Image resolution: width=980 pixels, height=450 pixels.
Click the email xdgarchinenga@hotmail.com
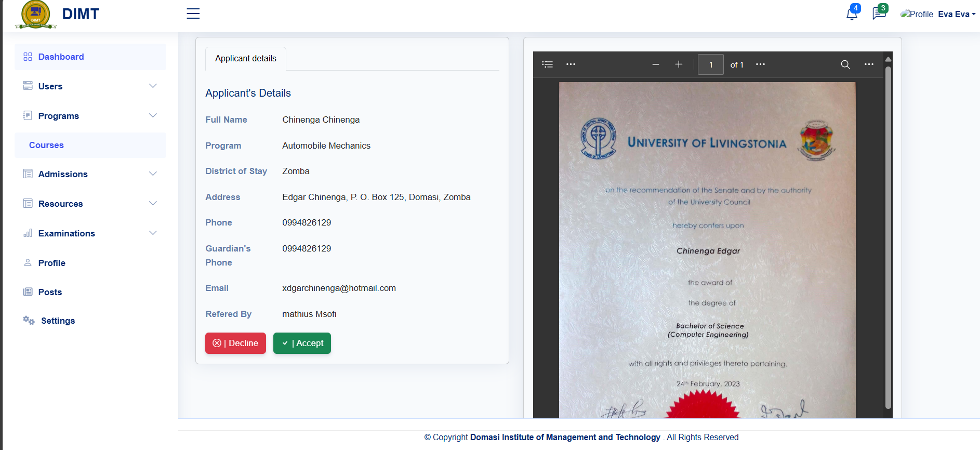(339, 288)
